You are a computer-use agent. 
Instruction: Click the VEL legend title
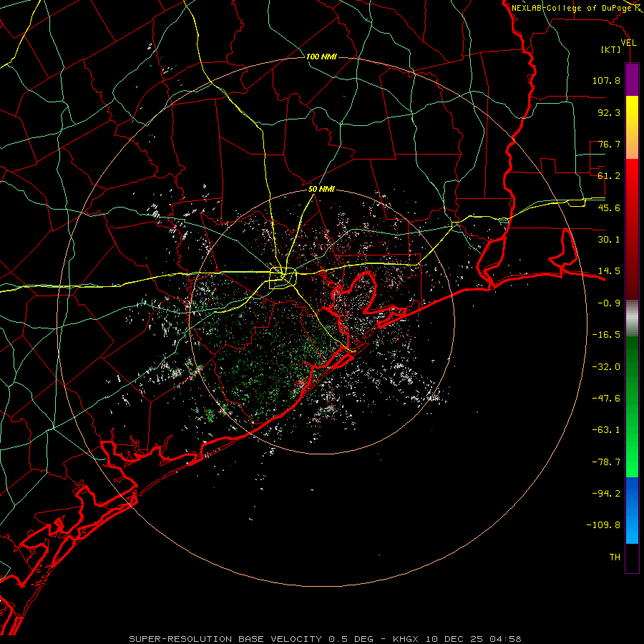click(x=628, y=43)
